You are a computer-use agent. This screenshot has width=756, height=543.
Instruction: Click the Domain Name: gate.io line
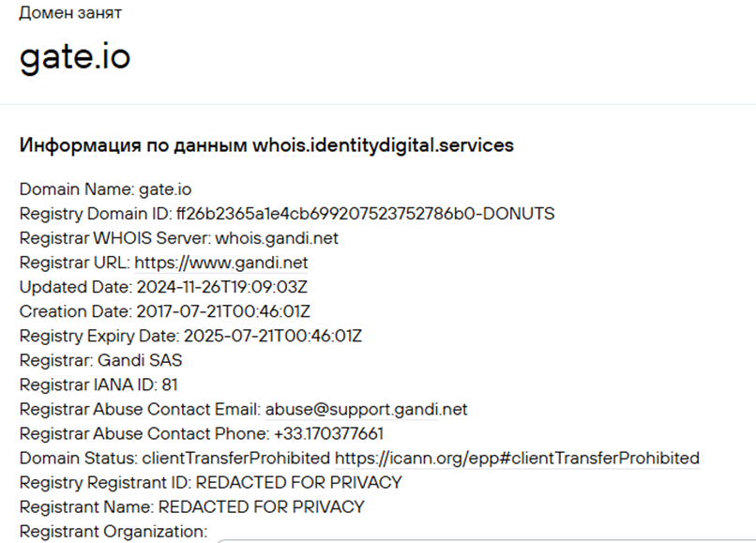[x=93, y=189]
